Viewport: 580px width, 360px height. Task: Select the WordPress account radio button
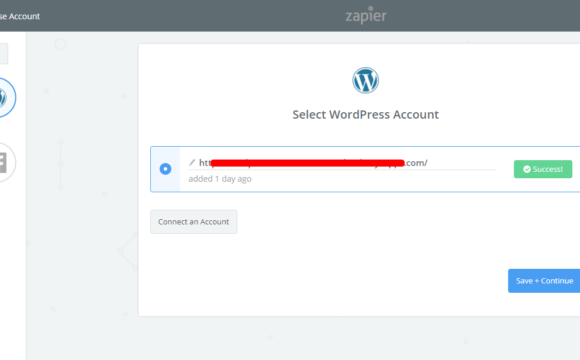165,169
